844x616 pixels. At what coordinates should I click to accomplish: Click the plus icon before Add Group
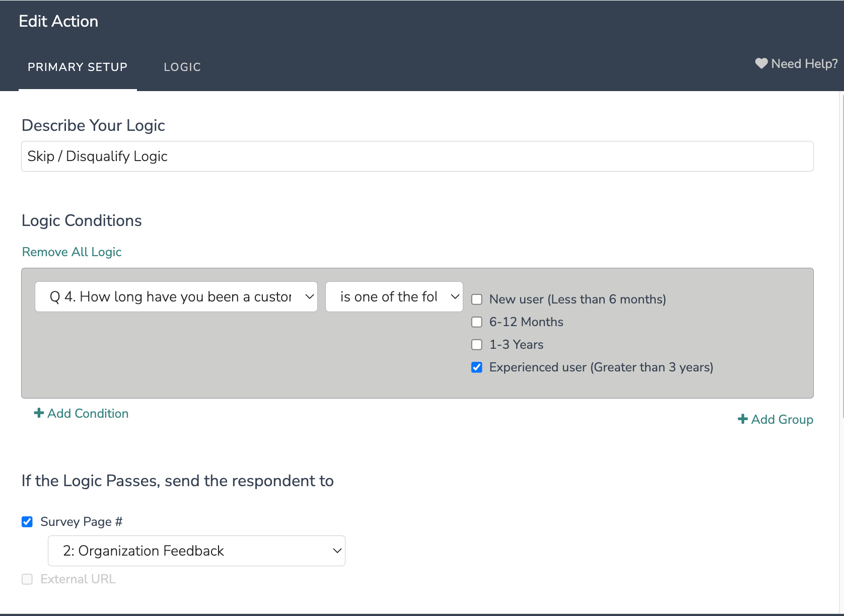742,419
